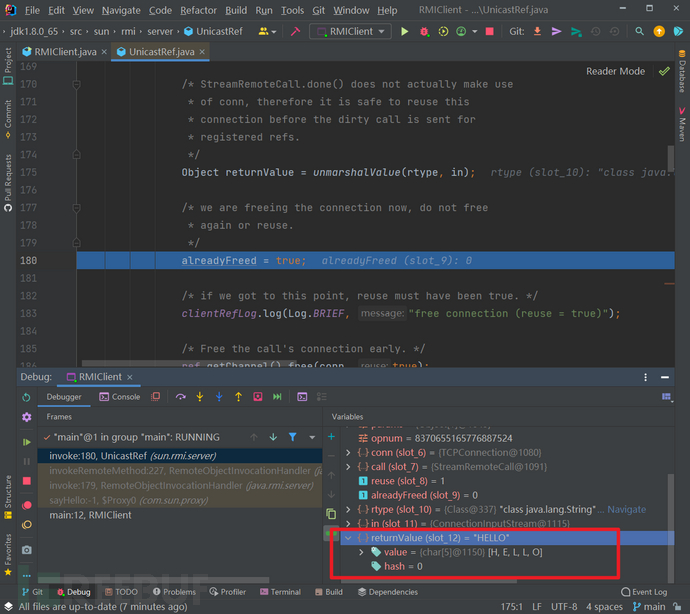Expand conn (slot_6) variable

[348, 452]
